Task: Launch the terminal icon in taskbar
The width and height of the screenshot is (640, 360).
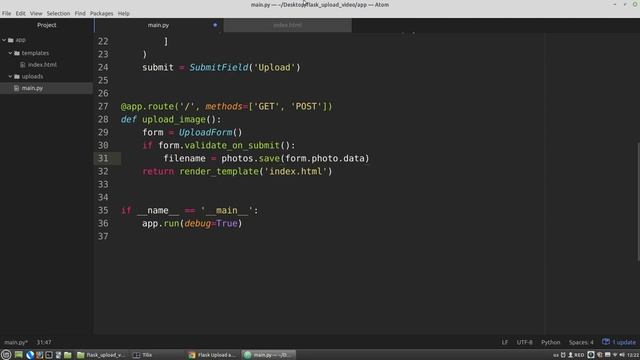Action: tap(49, 355)
